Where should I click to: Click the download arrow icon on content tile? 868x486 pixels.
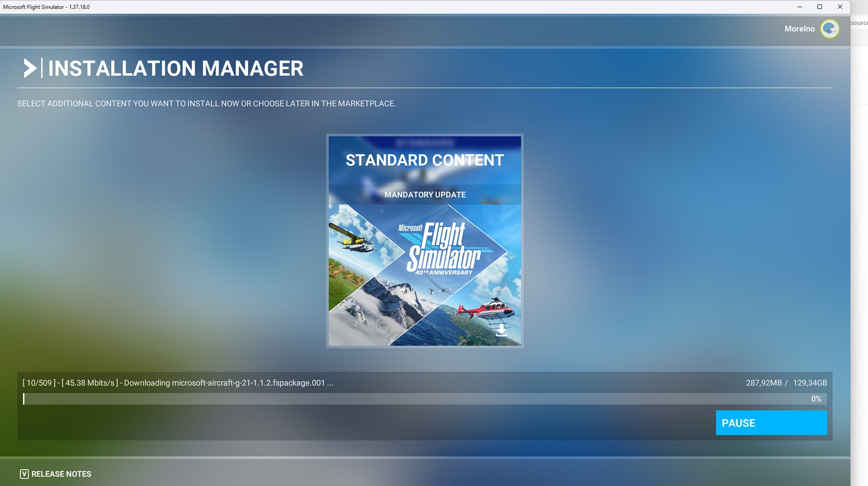point(501,331)
